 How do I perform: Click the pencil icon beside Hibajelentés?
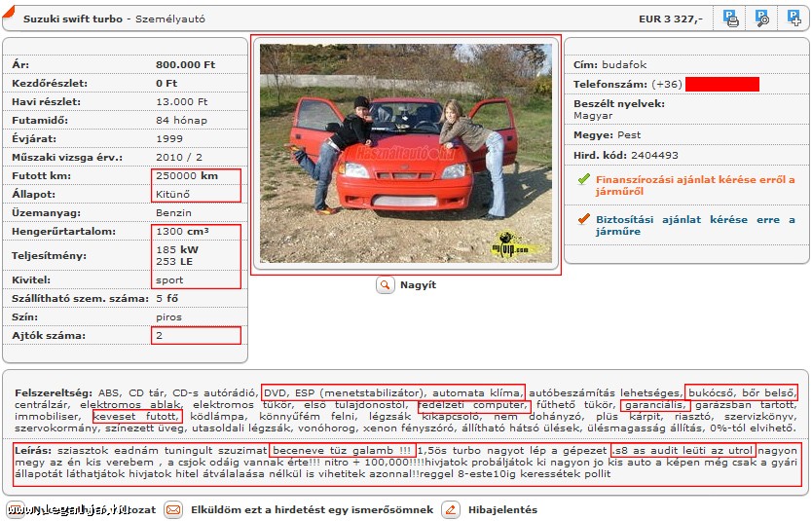pyautogui.click(x=451, y=510)
